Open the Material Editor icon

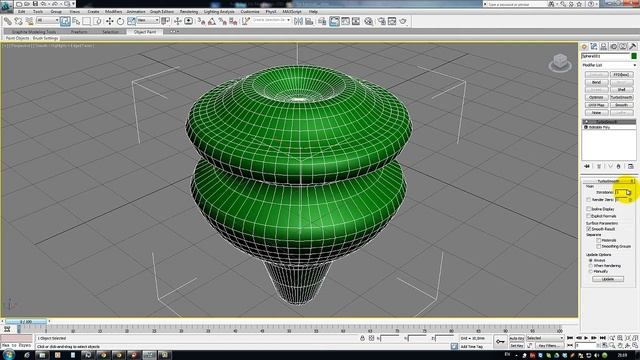pos(369,21)
